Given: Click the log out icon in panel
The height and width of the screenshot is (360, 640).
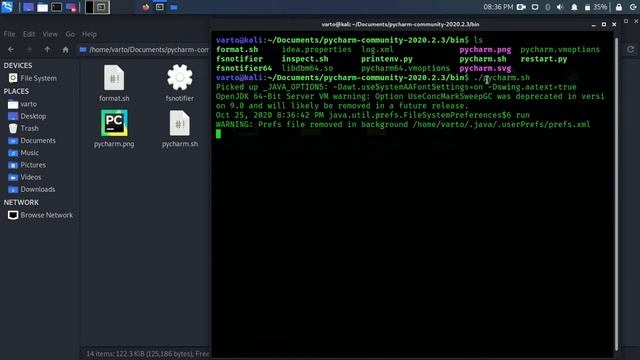Looking at the screenshot, I should point(633,7).
